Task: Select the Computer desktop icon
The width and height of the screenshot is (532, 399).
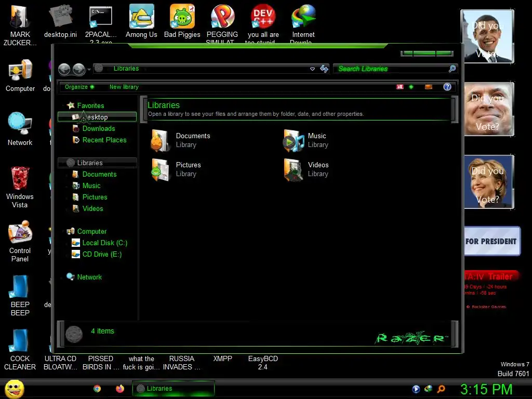Action: point(20,75)
